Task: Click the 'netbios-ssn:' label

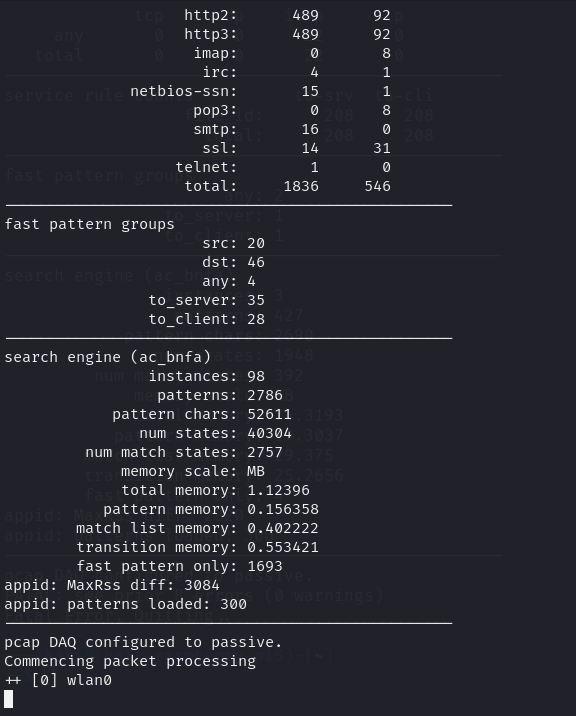Action: pyautogui.click(x=184, y=91)
